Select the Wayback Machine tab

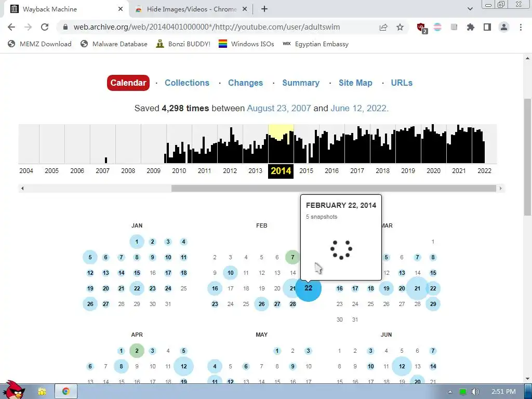click(x=66, y=9)
